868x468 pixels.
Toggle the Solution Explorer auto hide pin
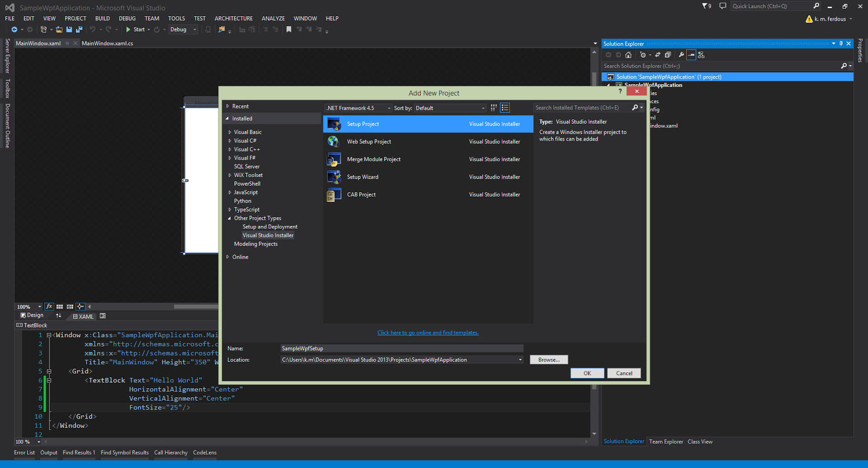point(841,43)
